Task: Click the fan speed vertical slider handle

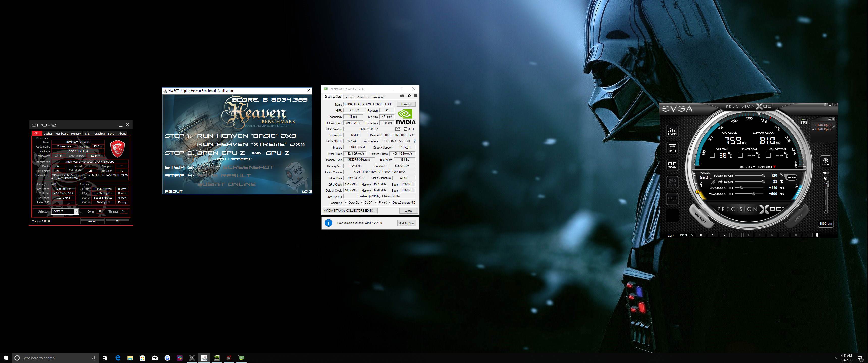Action: coord(828,184)
